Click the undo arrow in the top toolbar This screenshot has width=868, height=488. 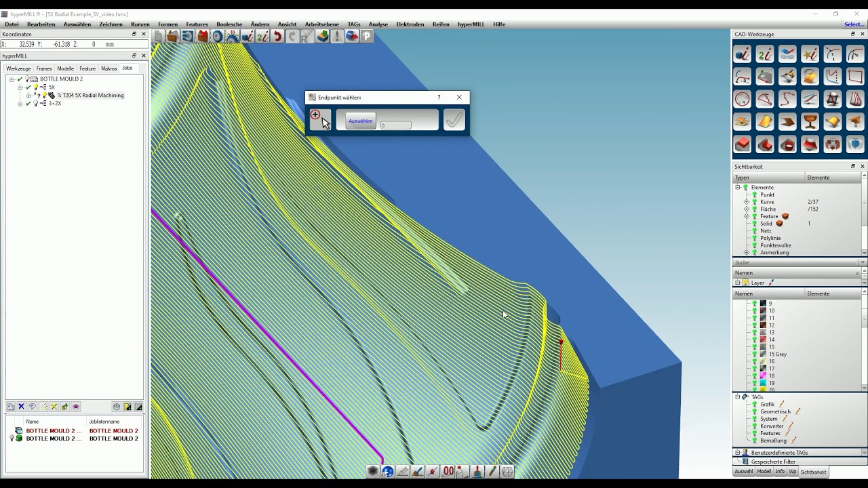point(277,37)
